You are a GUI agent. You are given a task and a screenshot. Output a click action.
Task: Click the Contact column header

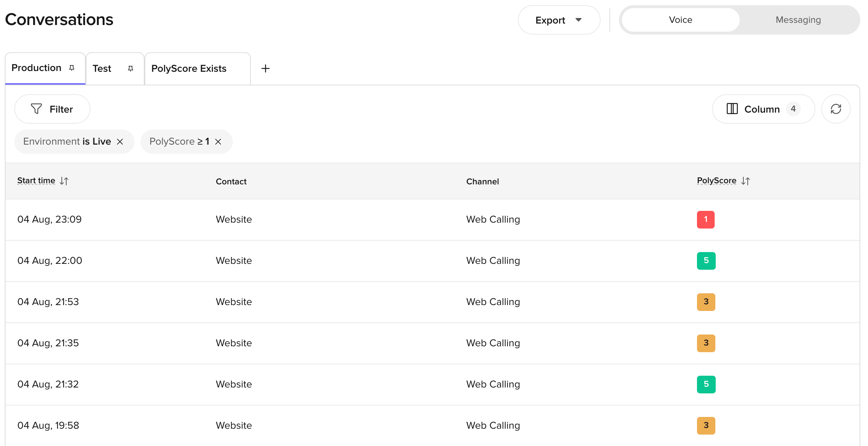pyautogui.click(x=231, y=181)
